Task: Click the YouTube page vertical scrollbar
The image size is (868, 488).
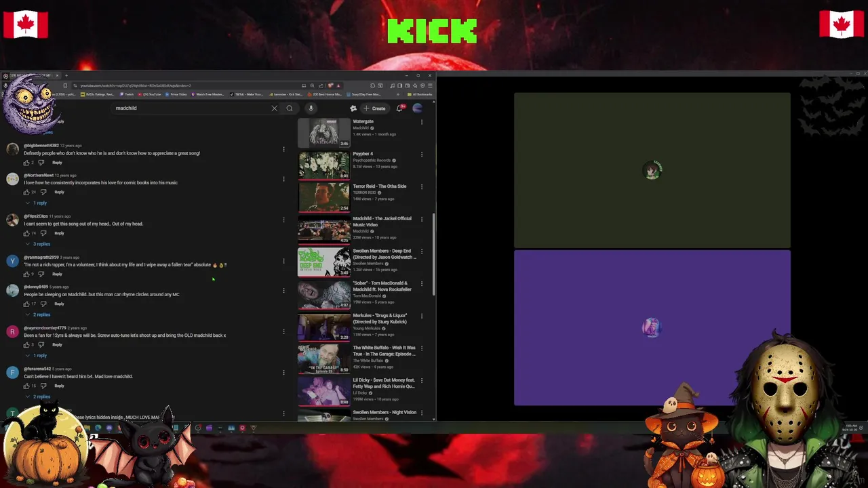Action: 433,254
